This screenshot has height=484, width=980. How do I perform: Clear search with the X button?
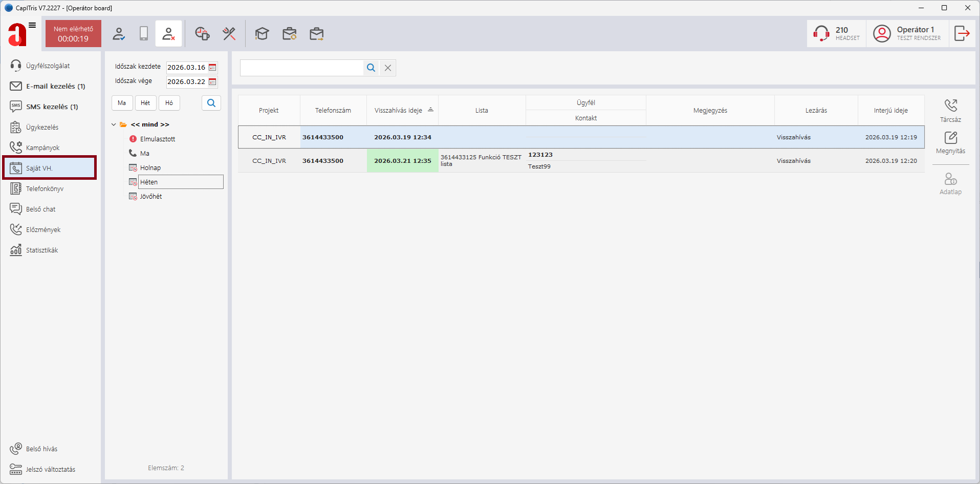(x=388, y=68)
